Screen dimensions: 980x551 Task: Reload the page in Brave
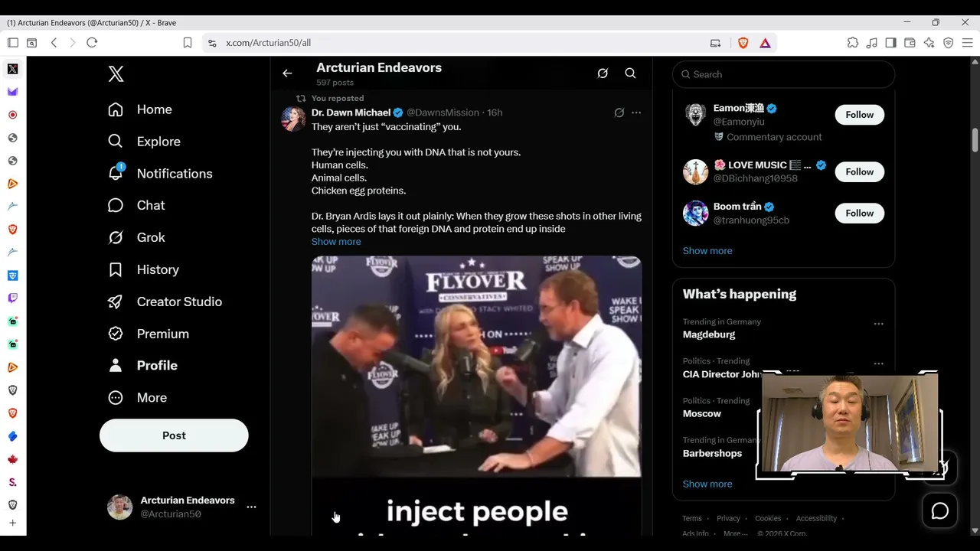click(92, 43)
